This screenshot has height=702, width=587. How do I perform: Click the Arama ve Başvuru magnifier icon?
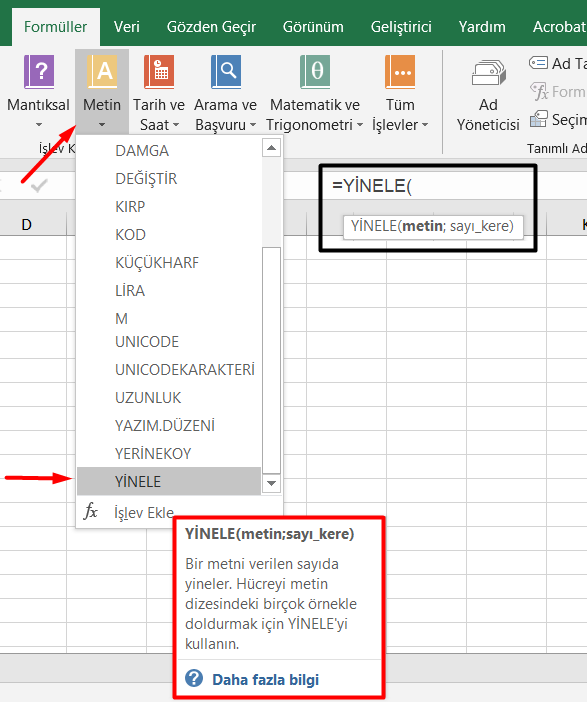[226, 72]
